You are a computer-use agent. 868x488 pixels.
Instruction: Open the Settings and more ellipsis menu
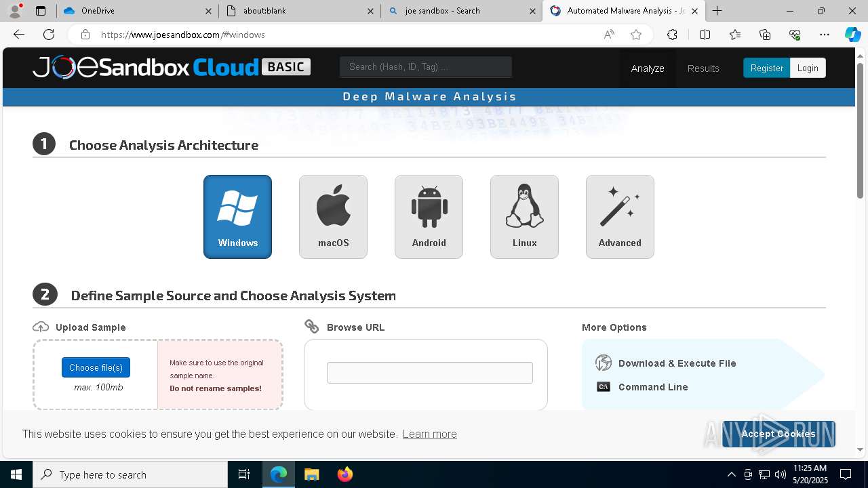pyautogui.click(x=825, y=35)
